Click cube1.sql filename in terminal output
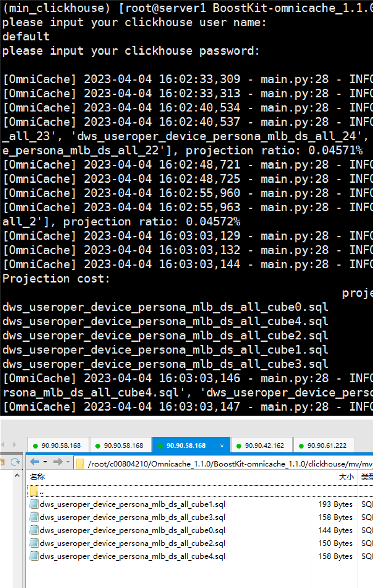Screen dimensions: 373x588 pos(165,350)
